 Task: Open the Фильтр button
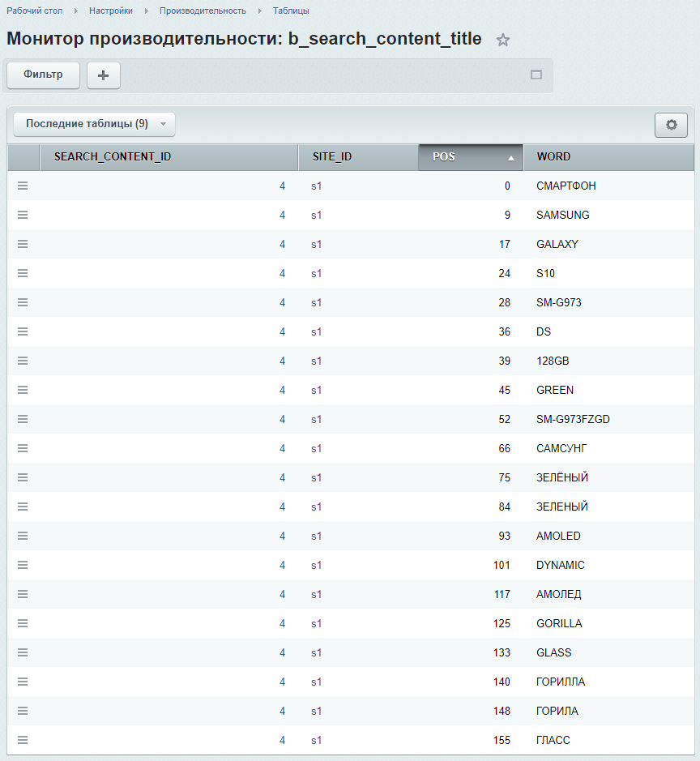point(42,75)
